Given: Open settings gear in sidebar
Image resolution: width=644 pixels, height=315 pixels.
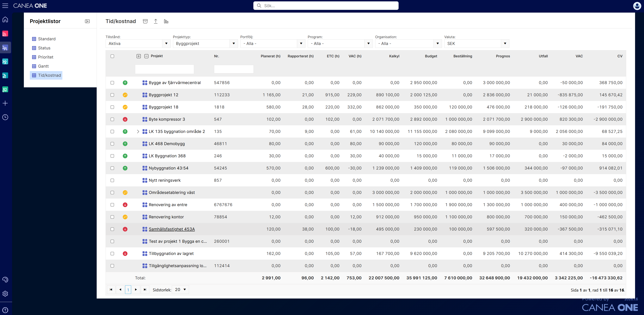Looking at the screenshot, I should point(5,293).
